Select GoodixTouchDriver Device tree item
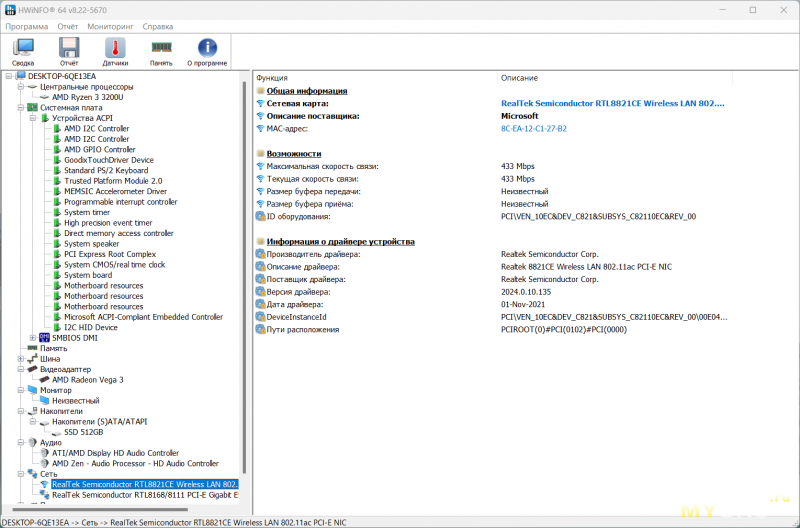The image size is (800, 528). (109, 160)
